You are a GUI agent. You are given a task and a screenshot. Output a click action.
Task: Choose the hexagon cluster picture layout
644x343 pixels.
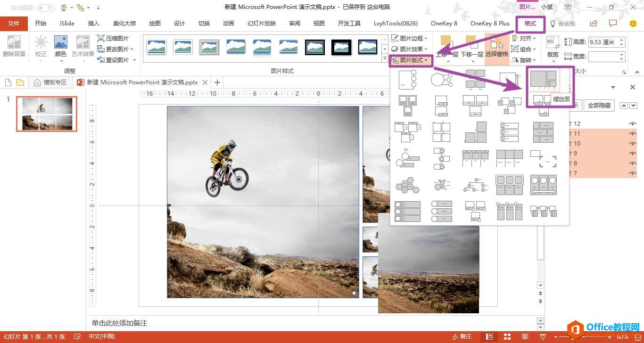pos(407,185)
